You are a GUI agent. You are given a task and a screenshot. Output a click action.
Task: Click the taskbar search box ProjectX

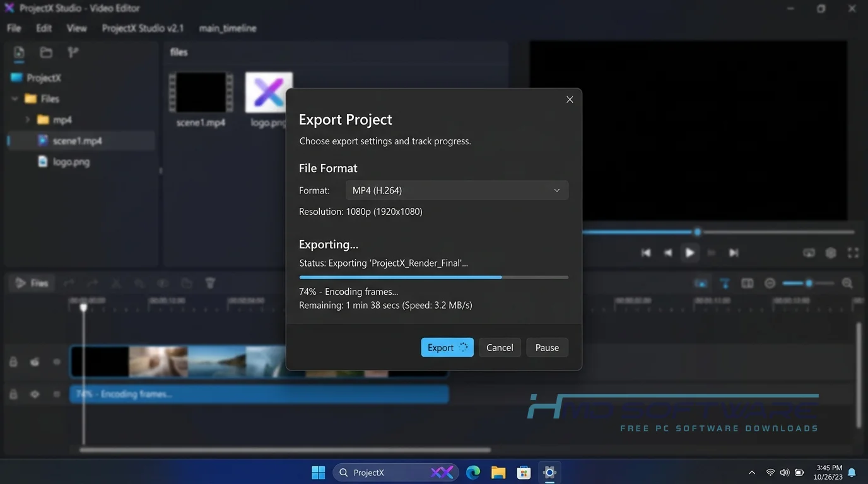(395, 472)
